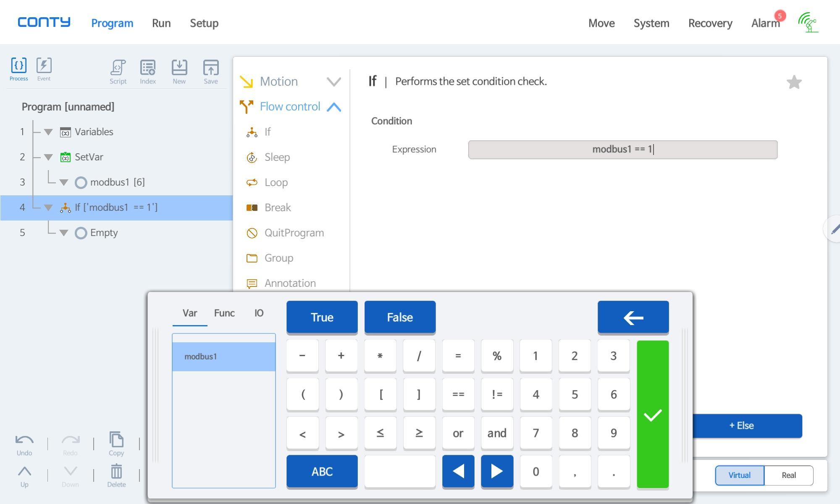
Task: Insert the 'and' operator
Action: pos(497,433)
